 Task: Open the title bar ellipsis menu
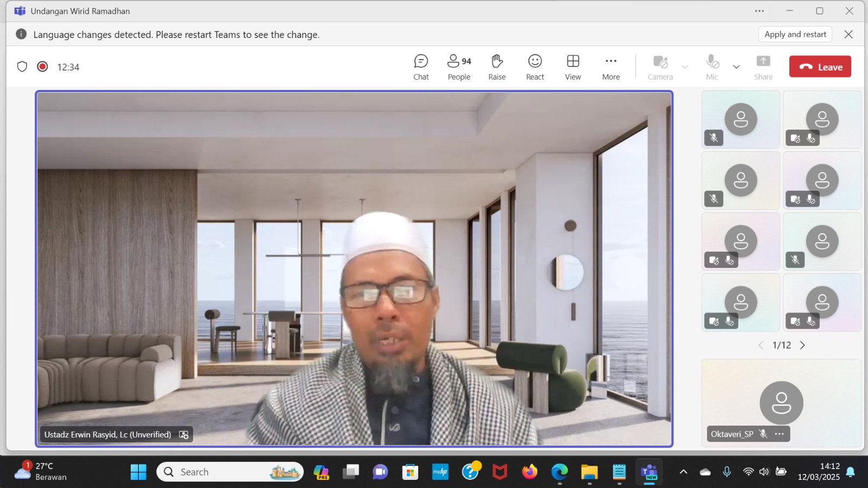(x=759, y=11)
